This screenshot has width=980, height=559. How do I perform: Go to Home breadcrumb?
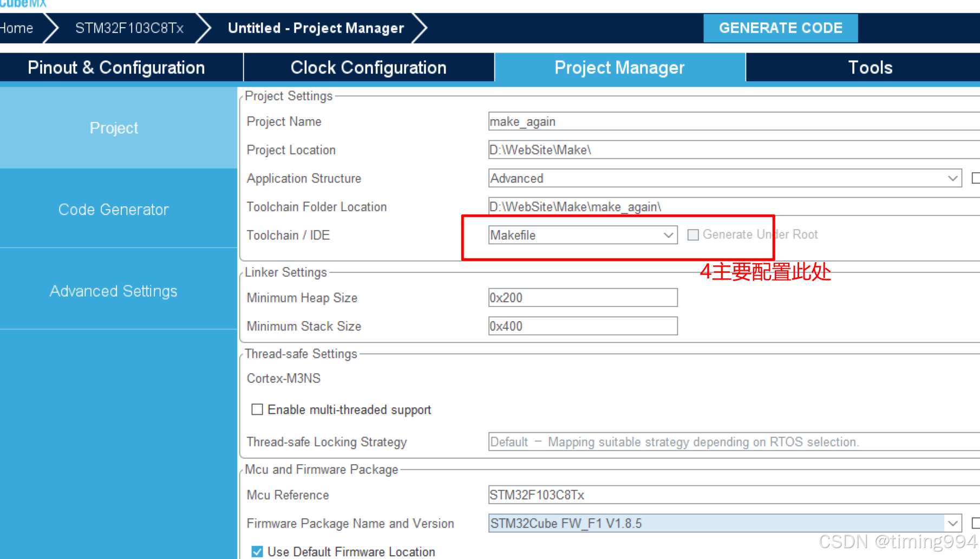17,28
